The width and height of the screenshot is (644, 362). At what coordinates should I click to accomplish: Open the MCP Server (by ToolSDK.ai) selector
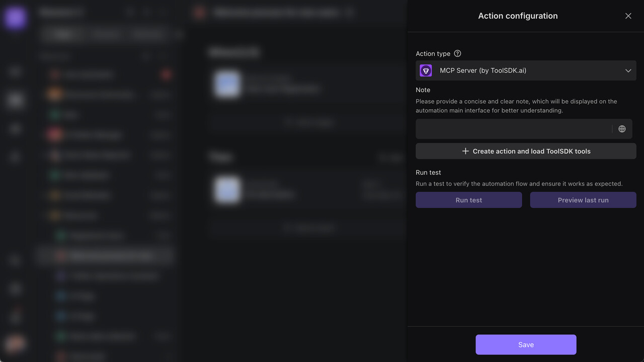pyautogui.click(x=525, y=71)
